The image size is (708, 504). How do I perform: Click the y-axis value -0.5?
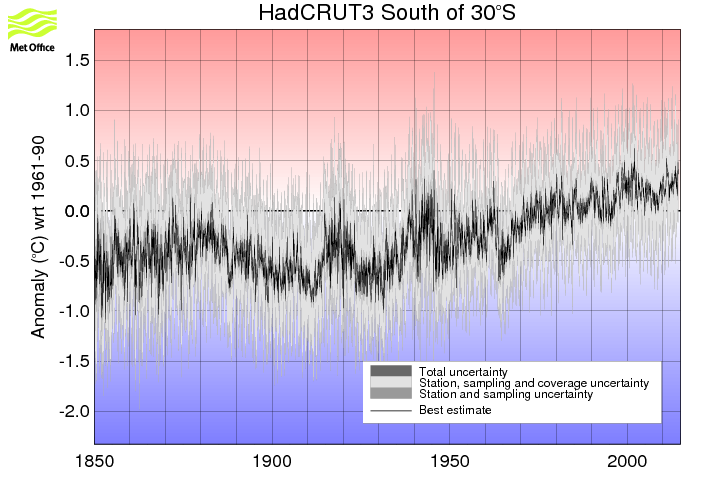pos(75,261)
